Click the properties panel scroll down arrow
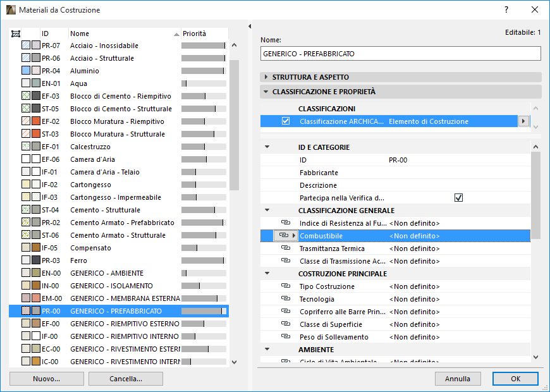The width and height of the screenshot is (550, 392). click(x=535, y=357)
